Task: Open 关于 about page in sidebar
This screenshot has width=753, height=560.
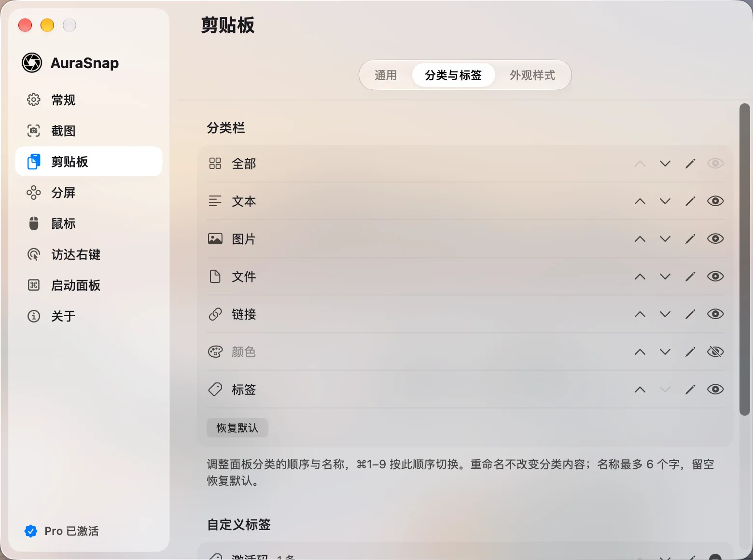Action: click(89, 316)
